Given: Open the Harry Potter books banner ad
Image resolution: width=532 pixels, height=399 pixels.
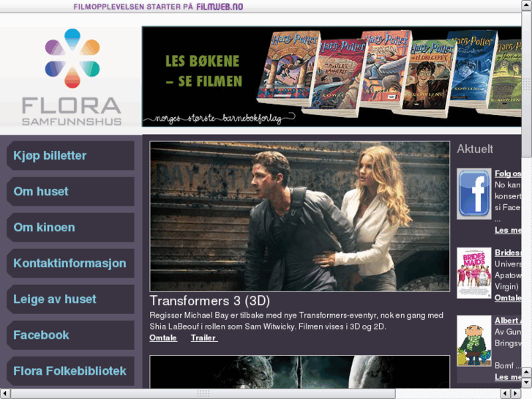Looking at the screenshot, I should coord(331,76).
